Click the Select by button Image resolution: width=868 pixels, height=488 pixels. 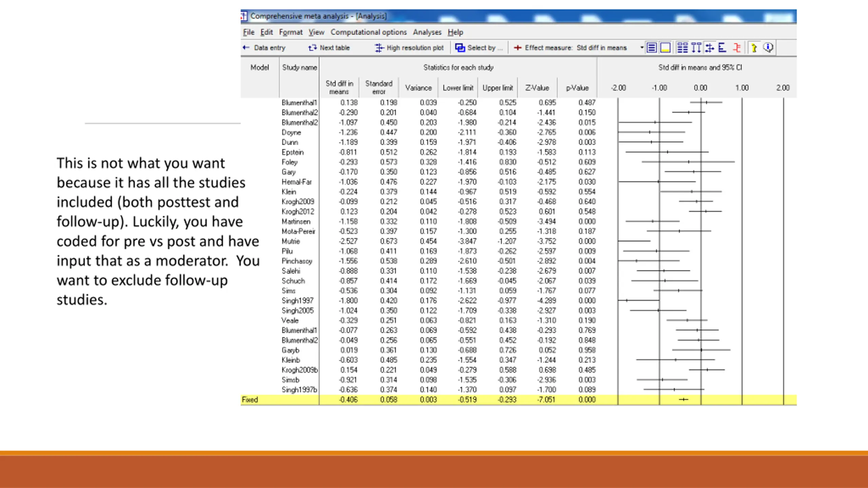coord(479,48)
